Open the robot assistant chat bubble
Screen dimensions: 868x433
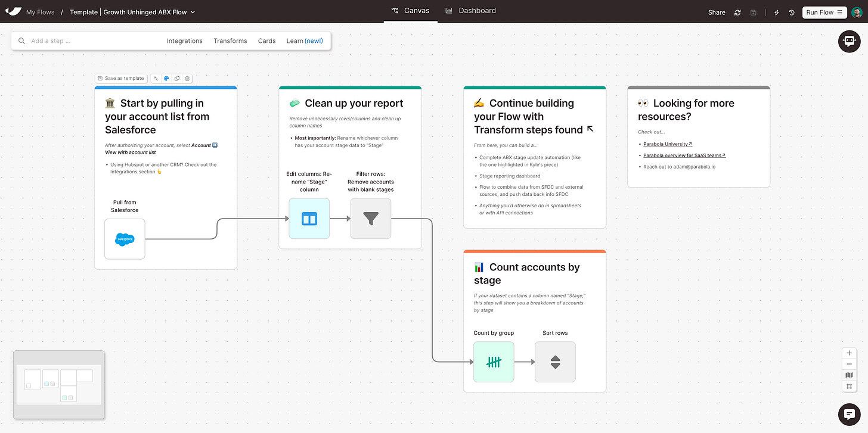[850, 41]
